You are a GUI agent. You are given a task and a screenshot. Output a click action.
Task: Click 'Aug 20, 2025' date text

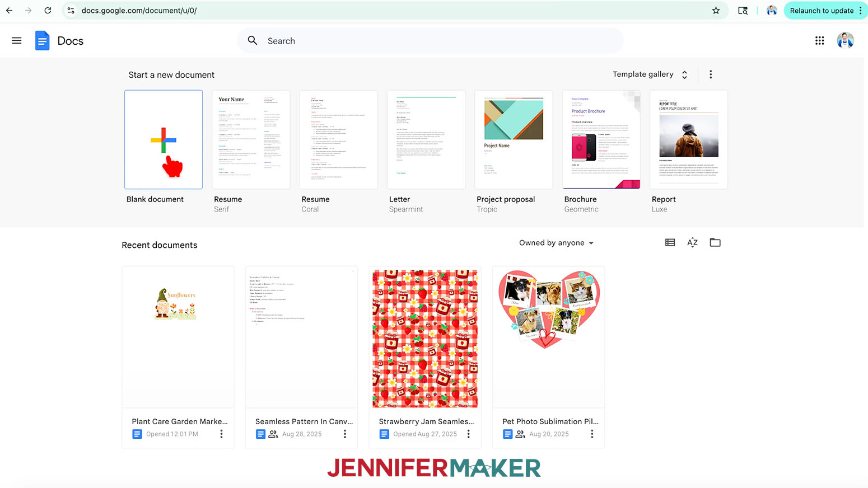[549, 434]
